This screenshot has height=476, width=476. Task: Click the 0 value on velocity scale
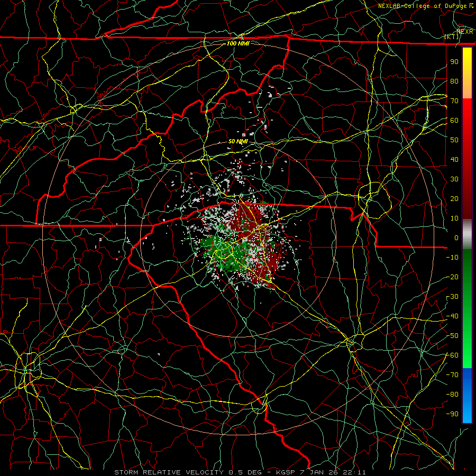456,238
